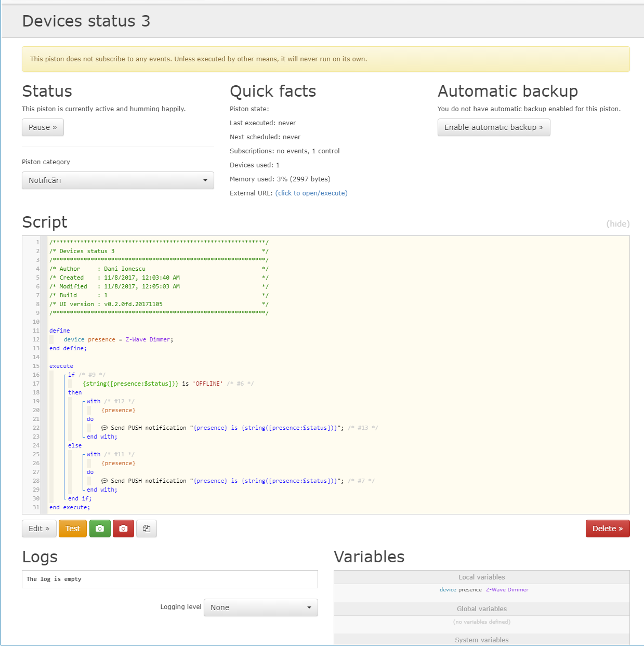This screenshot has height=647, width=644.
Task: Click the speech bubble icon on line 28
Action: tap(104, 481)
